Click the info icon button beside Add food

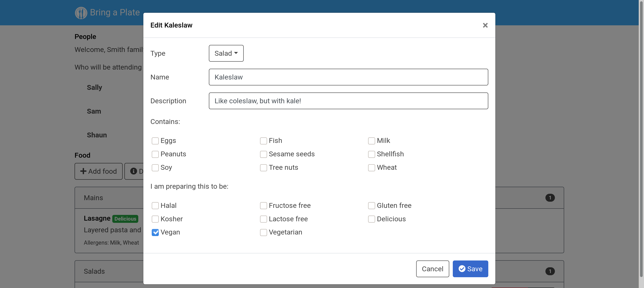tap(134, 171)
